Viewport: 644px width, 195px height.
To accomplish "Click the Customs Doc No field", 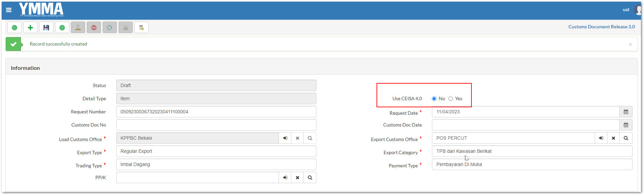I will (x=216, y=125).
